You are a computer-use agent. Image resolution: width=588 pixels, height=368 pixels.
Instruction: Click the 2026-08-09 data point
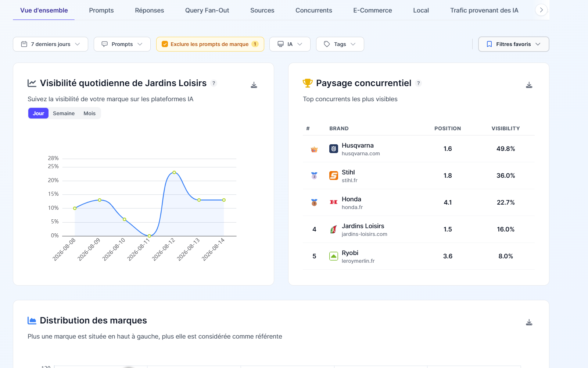[100, 200]
